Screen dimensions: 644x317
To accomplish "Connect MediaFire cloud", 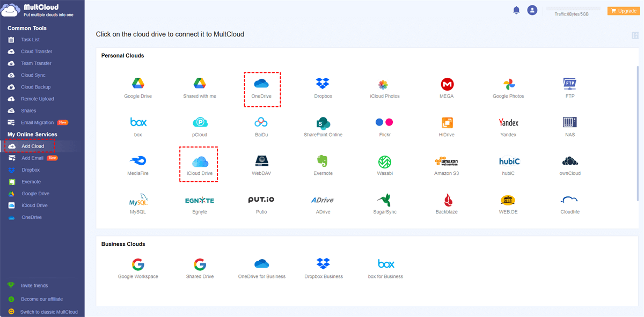I will coord(138,166).
